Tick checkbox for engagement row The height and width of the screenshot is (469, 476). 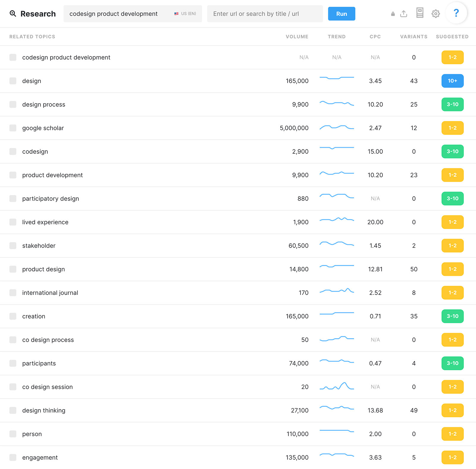coord(13,457)
